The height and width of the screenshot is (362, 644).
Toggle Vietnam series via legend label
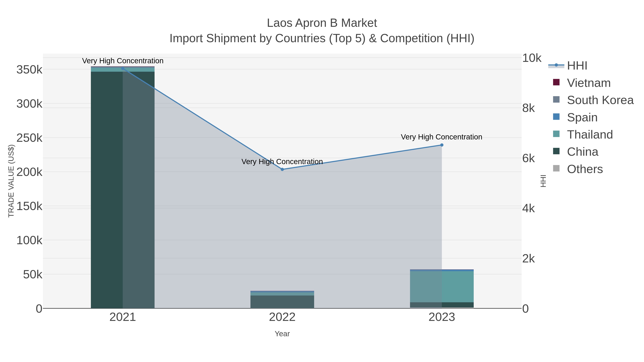589,83
